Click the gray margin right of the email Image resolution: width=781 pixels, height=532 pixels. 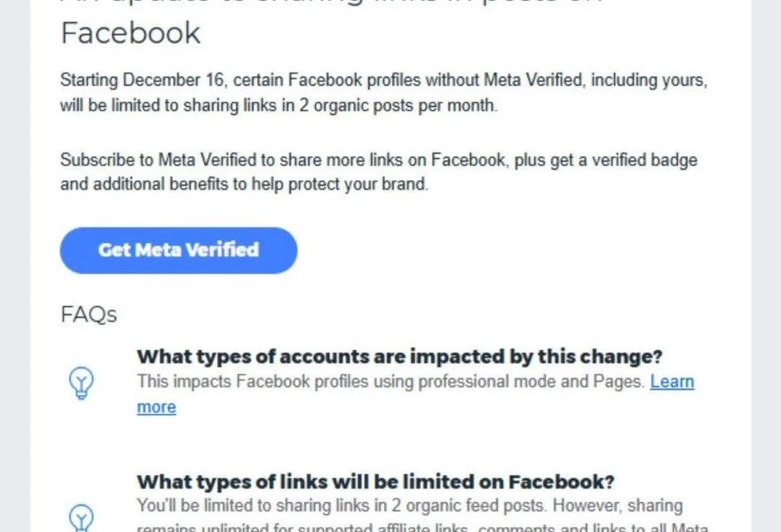pos(766,266)
